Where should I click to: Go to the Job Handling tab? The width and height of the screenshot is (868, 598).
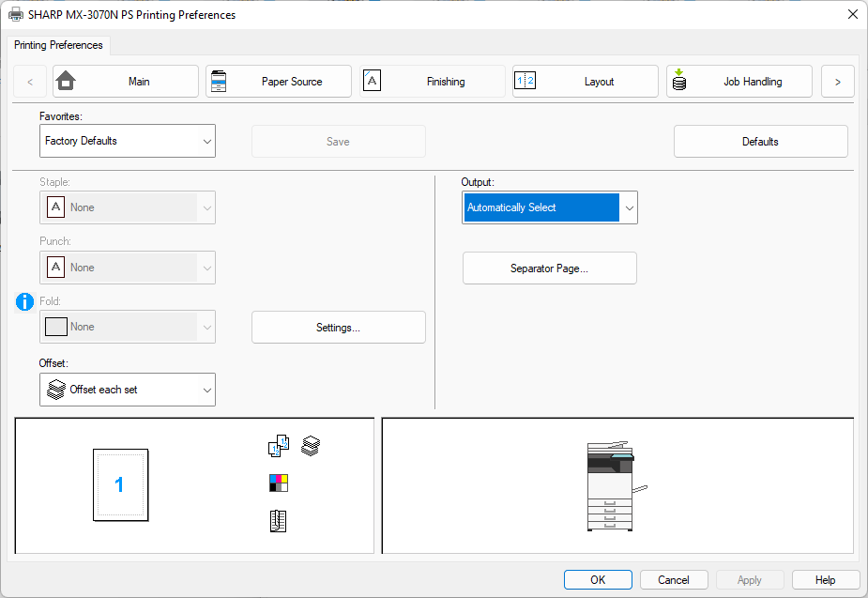(739, 82)
